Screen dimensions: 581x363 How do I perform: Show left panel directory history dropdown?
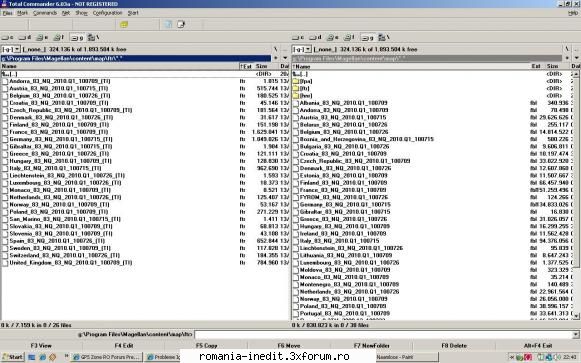(x=285, y=58)
